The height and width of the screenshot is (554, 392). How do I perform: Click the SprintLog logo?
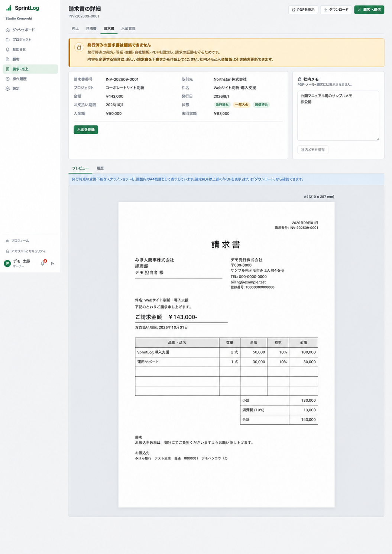pyautogui.click(x=23, y=8)
